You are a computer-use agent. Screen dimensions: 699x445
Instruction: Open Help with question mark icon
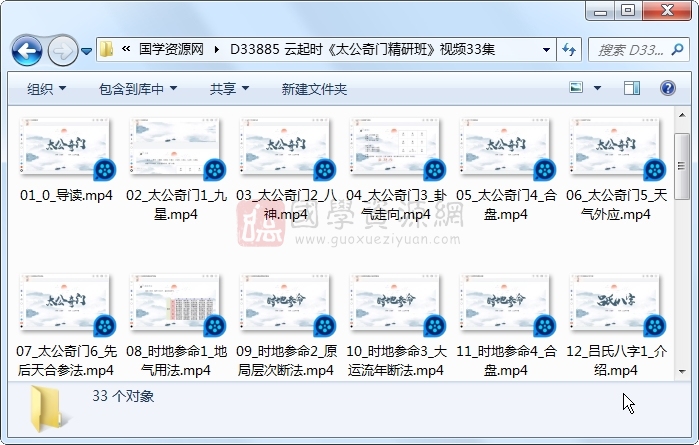[x=668, y=88]
